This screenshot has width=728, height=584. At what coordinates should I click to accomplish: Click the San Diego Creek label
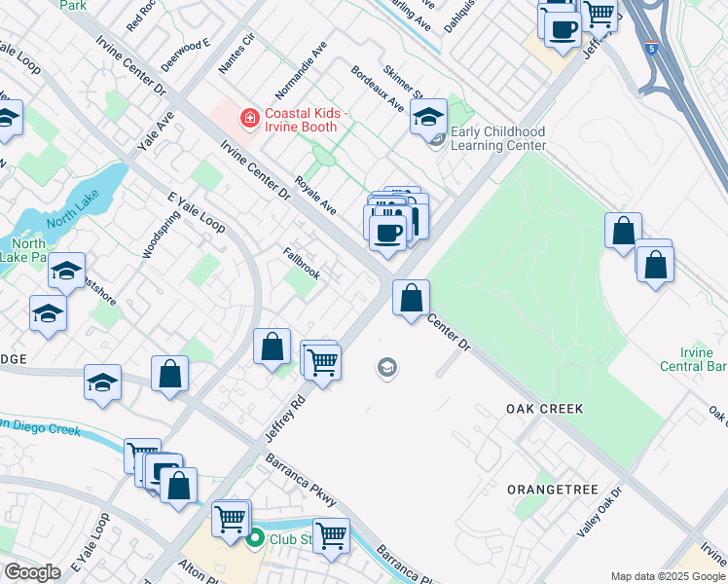coord(41,427)
